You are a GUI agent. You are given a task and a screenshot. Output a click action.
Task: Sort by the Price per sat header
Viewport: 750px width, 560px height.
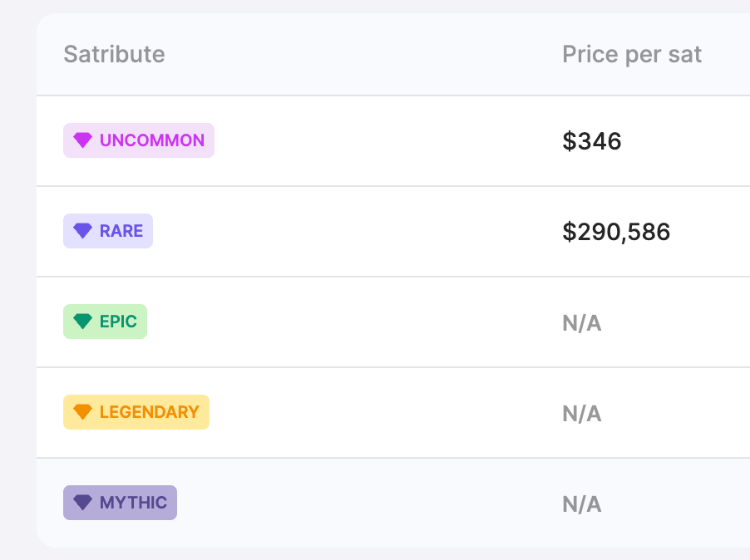coord(632,55)
